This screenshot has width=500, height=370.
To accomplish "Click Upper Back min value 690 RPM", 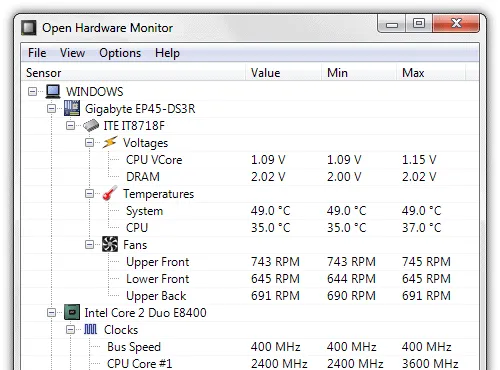I will [x=351, y=296].
